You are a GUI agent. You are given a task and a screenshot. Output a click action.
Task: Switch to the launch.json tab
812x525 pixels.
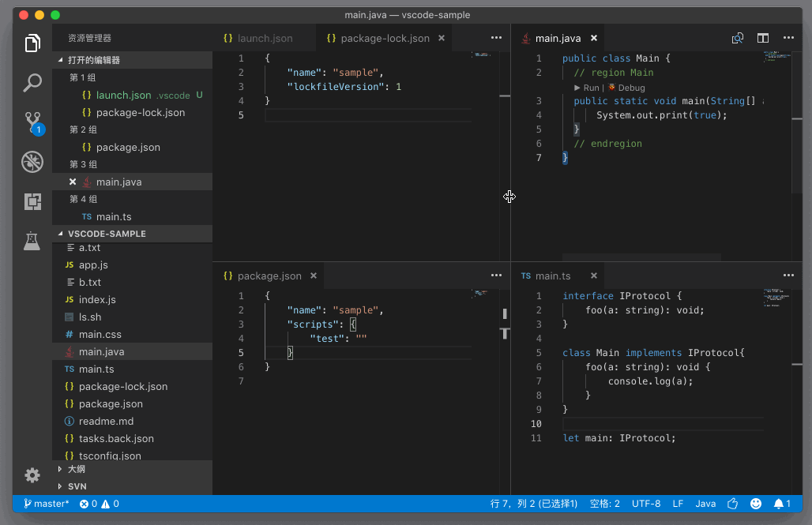(x=264, y=38)
